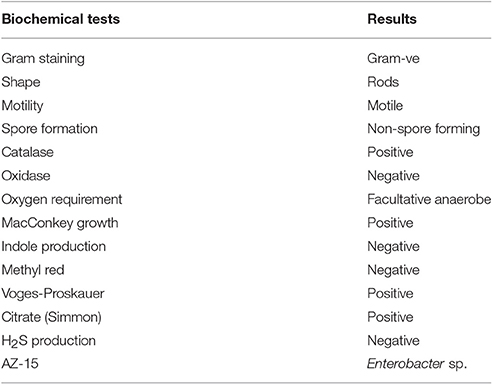Click the 'Gram-ve' result text
492x384 pixels.
pos(393,59)
